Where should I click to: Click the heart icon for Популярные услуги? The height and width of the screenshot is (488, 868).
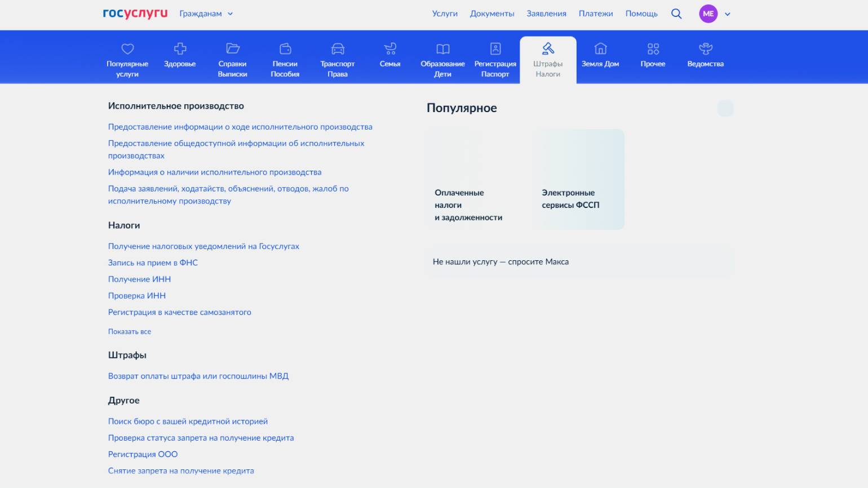coord(127,49)
